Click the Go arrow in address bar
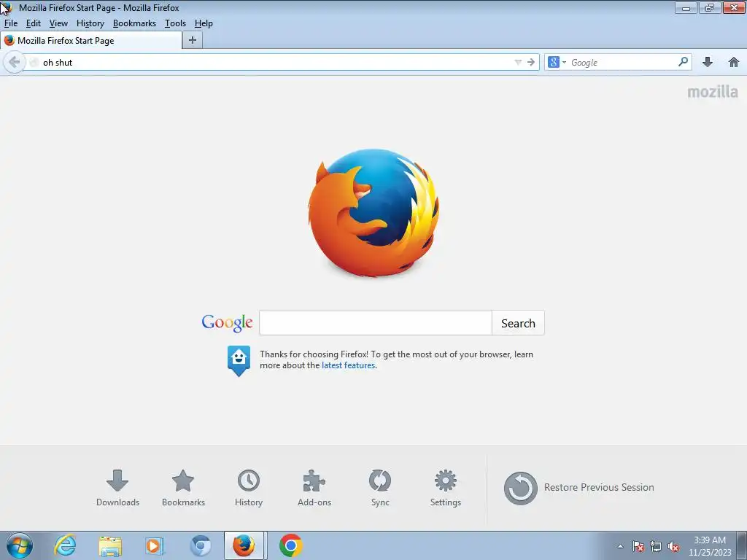The width and height of the screenshot is (747, 560). (531, 63)
